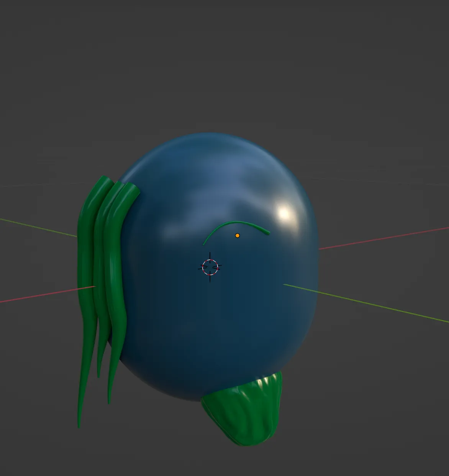This screenshot has height=476, width=449.
Task: Select the green wrinkled shape beneath the head
Action: pos(243,409)
